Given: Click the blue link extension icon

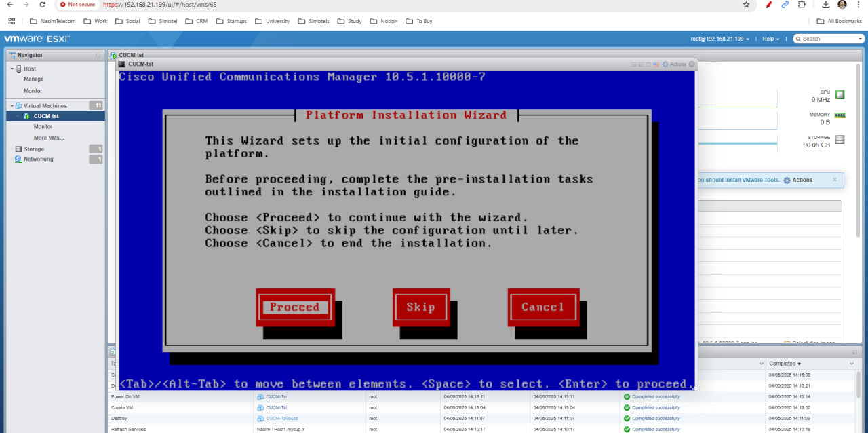Looking at the screenshot, I should point(785,5).
